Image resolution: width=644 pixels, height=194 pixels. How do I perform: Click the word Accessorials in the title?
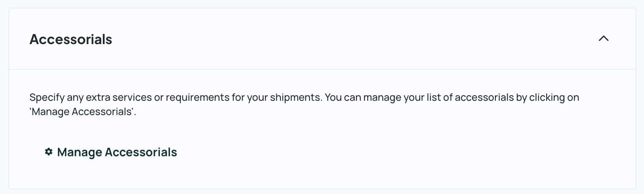coord(71,39)
